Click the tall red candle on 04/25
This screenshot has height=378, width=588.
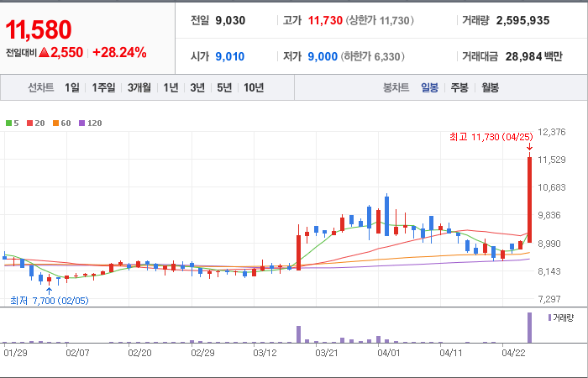click(529, 200)
